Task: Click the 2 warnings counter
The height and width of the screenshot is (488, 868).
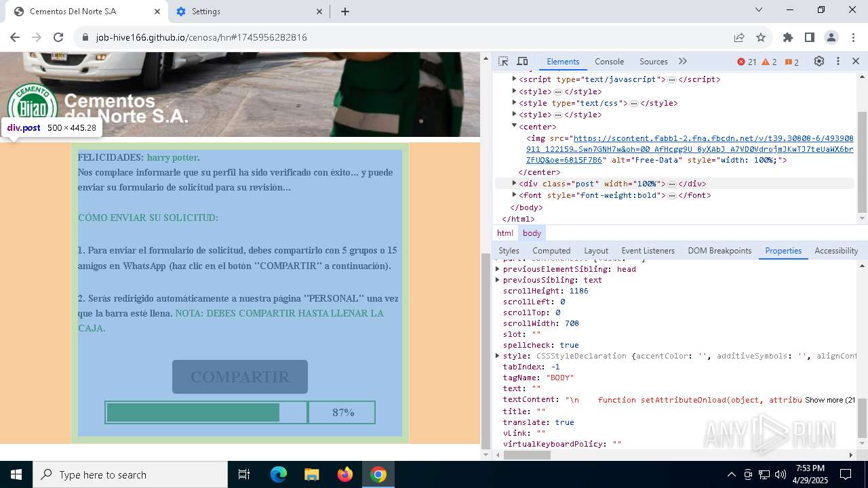Action: tap(770, 62)
